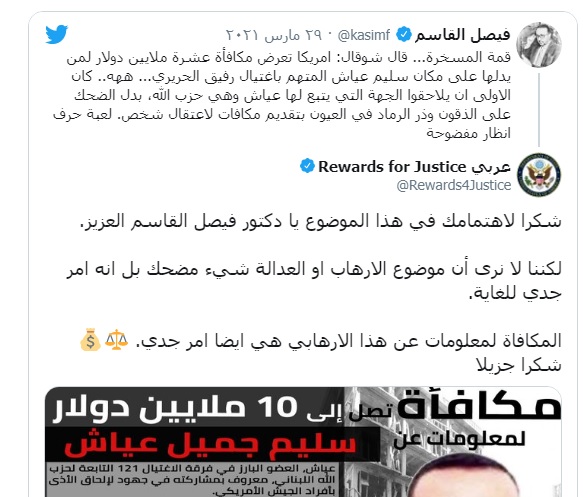The image size is (583, 497).
Task: Click the شكرا جزيلا closing line
Action: (519, 365)
